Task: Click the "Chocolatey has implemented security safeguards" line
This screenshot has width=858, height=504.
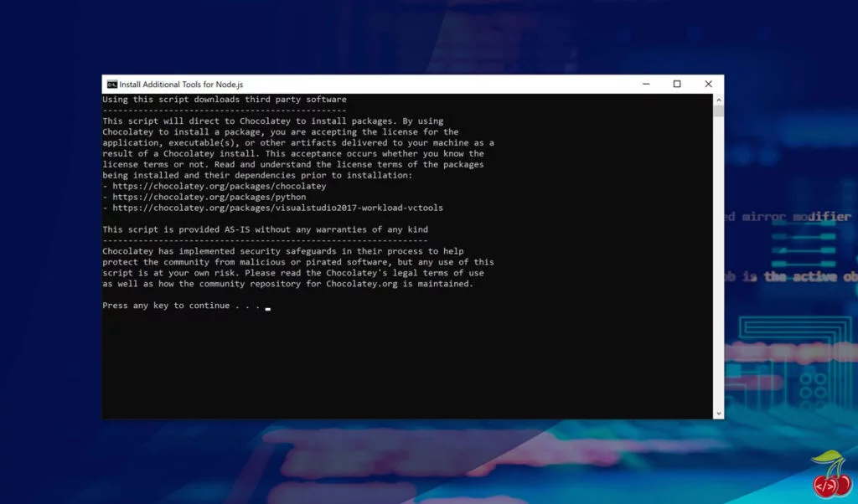Action: click(283, 251)
